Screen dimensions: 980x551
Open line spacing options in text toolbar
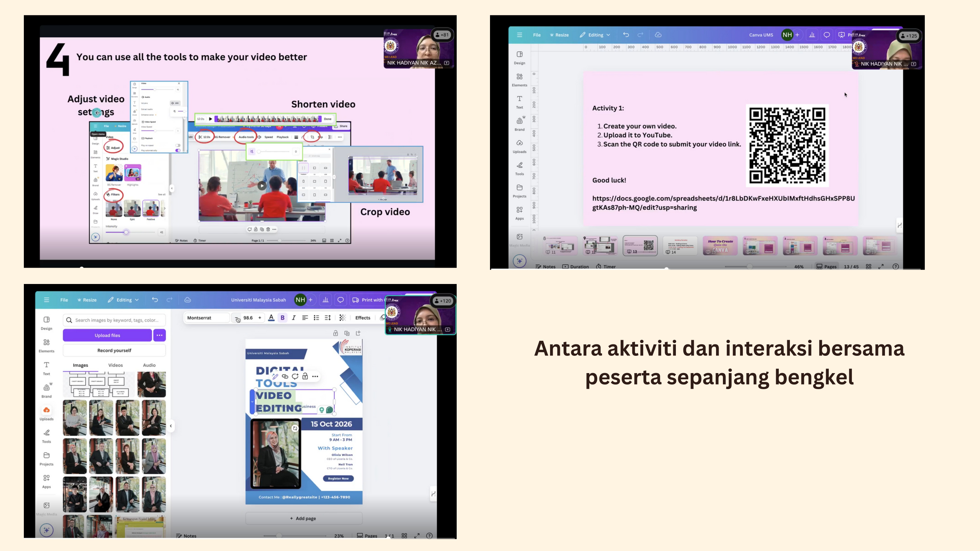point(328,318)
